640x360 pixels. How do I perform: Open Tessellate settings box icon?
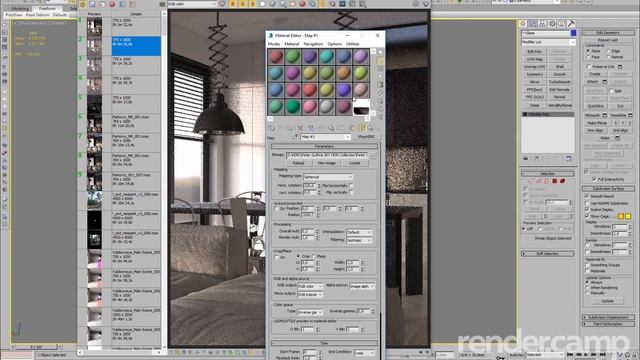630,116
